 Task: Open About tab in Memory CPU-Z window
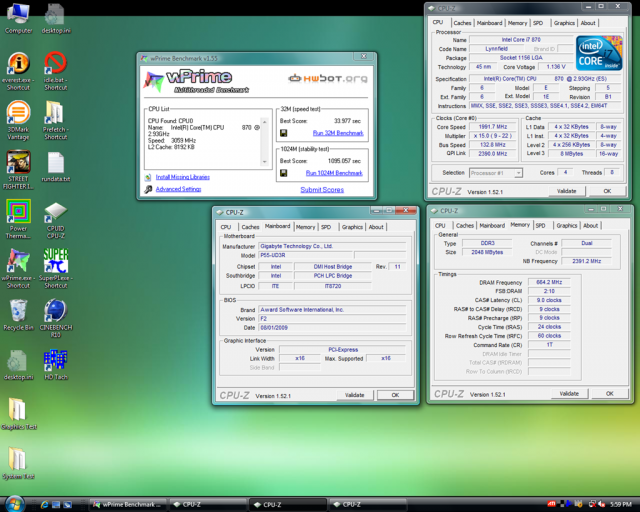[591, 225]
